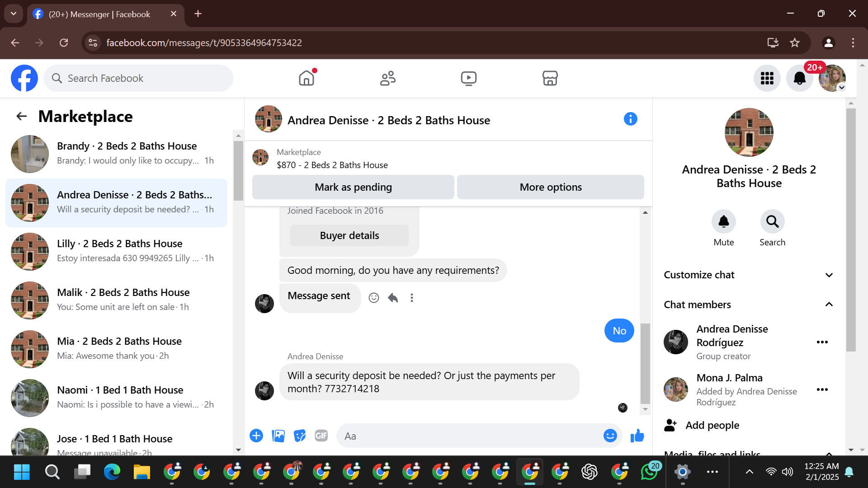Select the Andrea Denisse conversation in list
The width and height of the screenshot is (868, 488).
(x=117, y=202)
